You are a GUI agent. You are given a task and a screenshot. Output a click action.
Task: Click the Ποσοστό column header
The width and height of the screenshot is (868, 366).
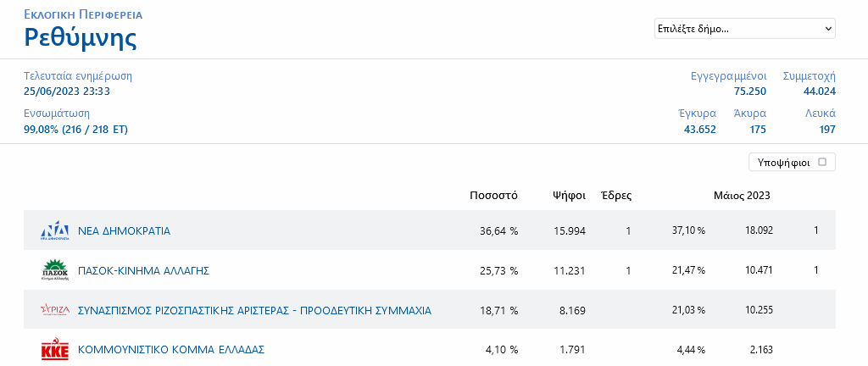click(493, 195)
